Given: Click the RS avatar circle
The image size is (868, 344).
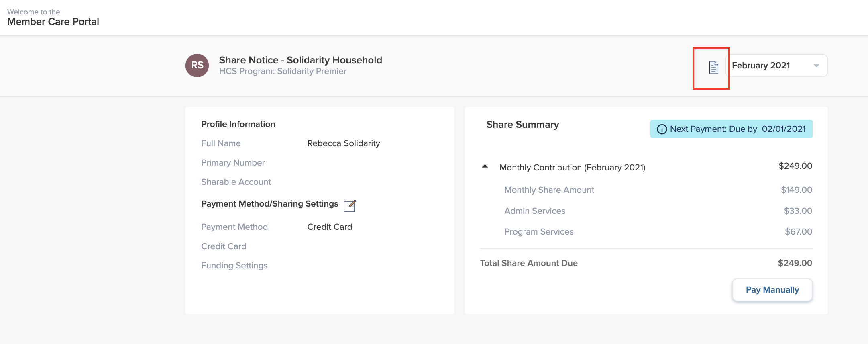Looking at the screenshot, I should (197, 66).
